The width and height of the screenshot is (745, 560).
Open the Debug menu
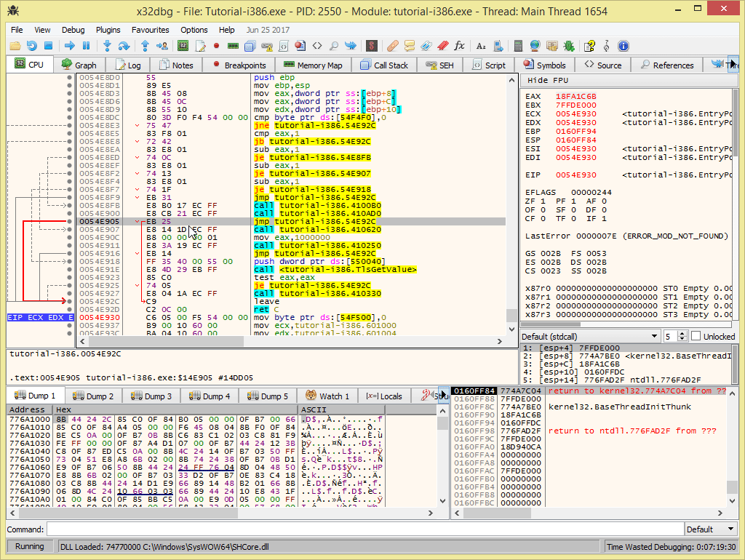click(73, 30)
